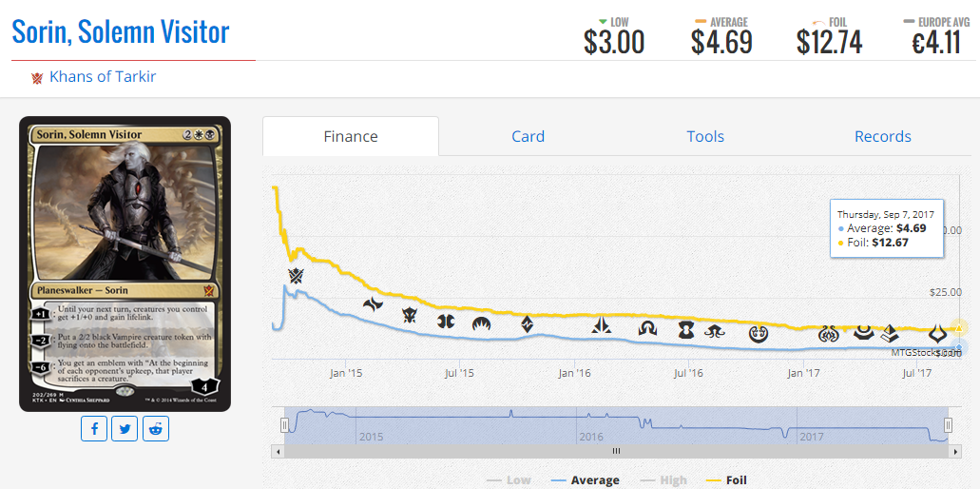Image resolution: width=980 pixels, height=489 pixels.
Task: Click the Dragons of Tarkir dragon-head set marker
Action: pos(410,315)
